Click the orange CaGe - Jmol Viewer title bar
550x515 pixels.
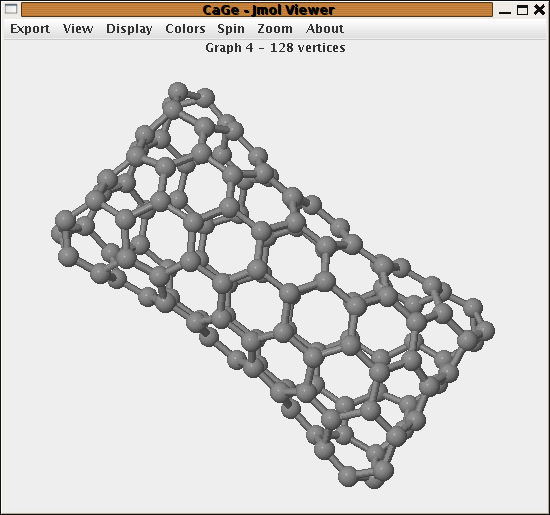click(257, 10)
